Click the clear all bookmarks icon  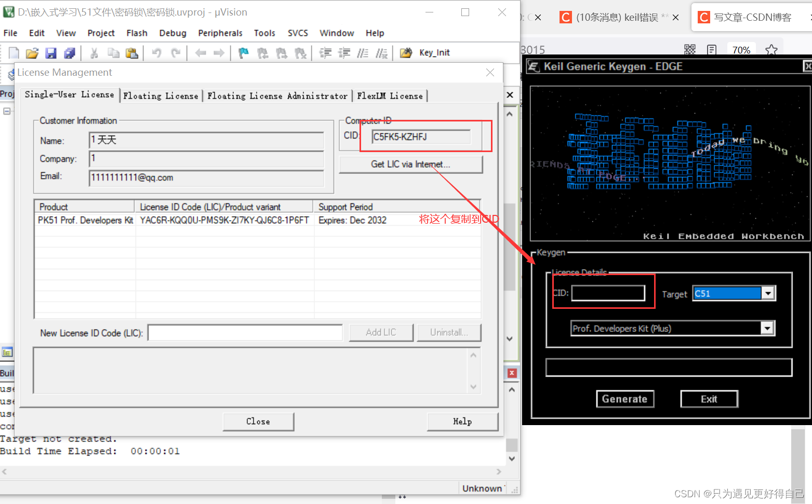tap(300, 53)
